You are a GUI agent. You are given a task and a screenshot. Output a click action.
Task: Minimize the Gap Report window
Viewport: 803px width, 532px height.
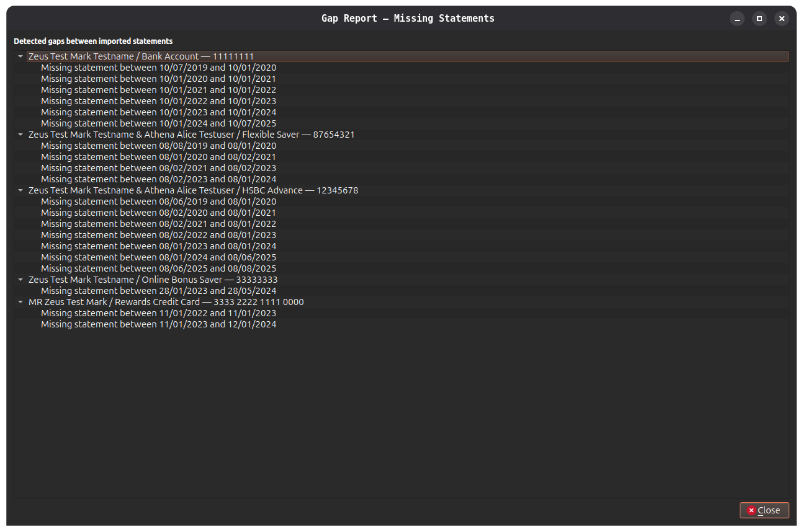coord(737,19)
